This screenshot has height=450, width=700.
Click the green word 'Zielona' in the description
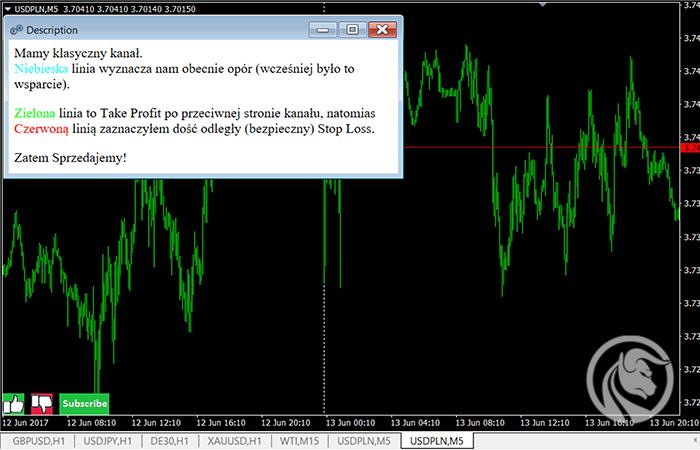coord(34,113)
